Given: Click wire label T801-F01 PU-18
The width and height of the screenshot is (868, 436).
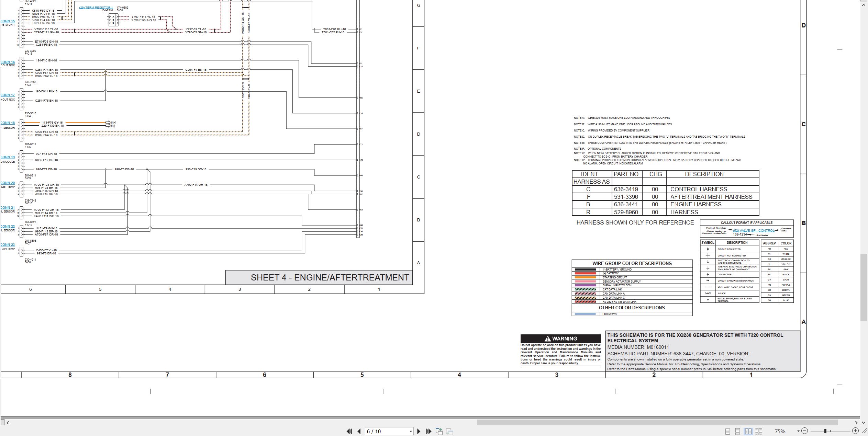Looking at the screenshot, I should [334, 29].
